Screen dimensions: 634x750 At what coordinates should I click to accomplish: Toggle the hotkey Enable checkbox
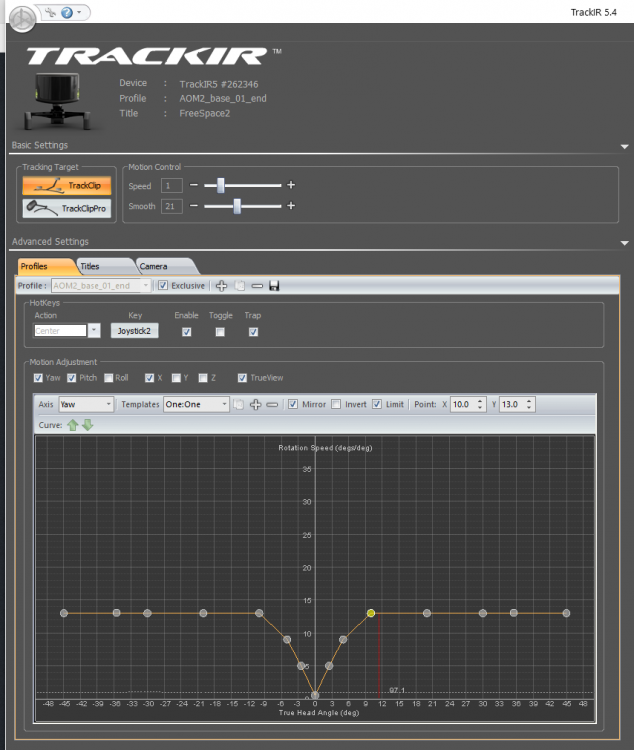(x=187, y=332)
